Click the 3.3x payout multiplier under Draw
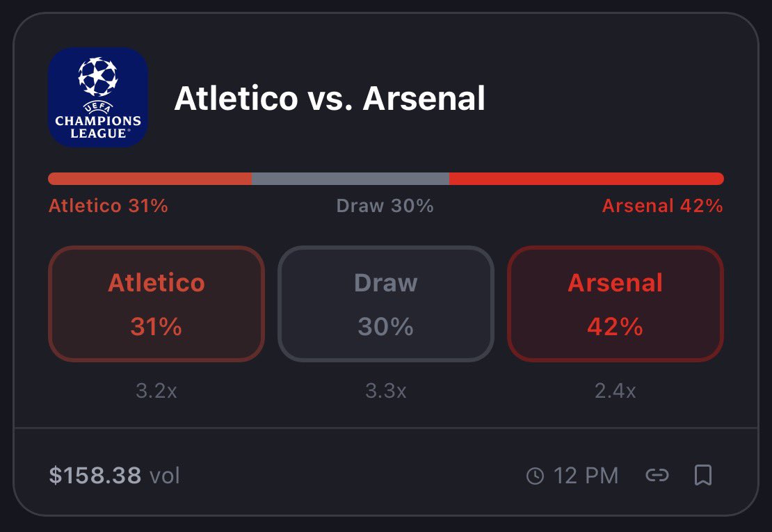Screen dimensions: 772x532 [x=385, y=392]
